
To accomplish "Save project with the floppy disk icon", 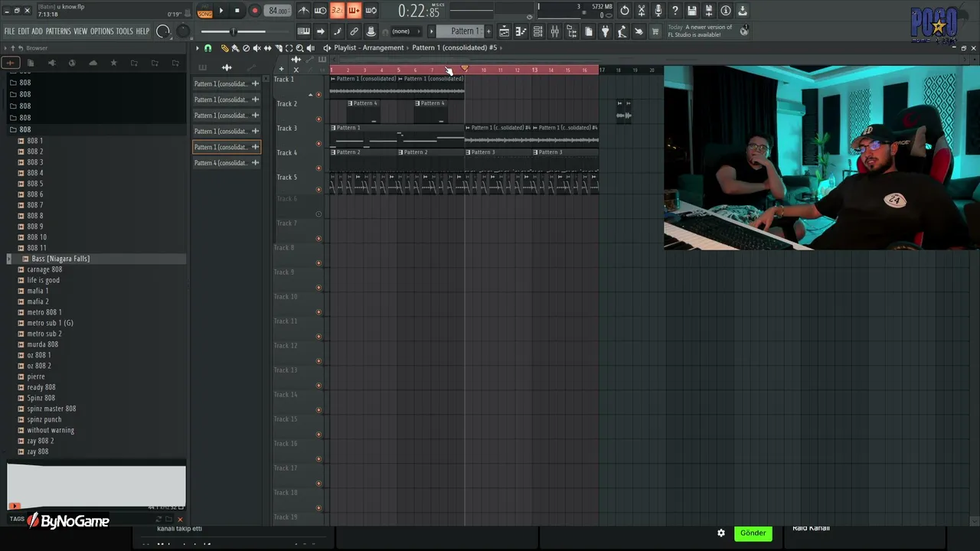I will click(692, 11).
